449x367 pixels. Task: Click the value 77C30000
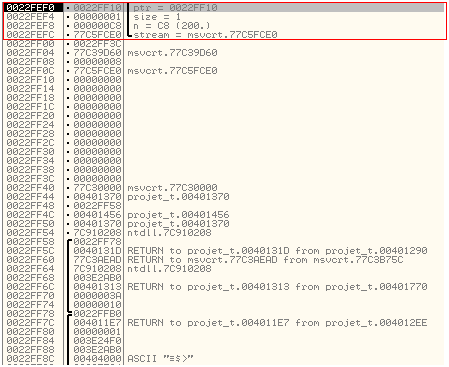coord(97,188)
